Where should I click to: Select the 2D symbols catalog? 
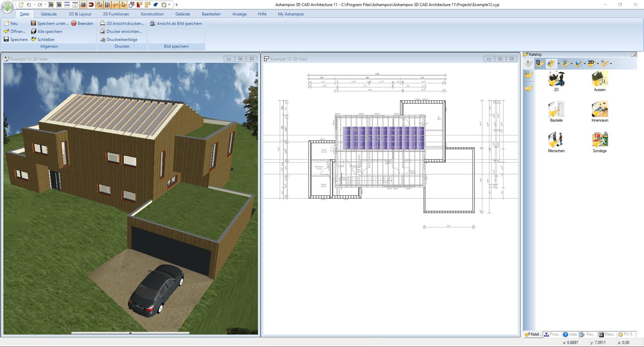(x=556, y=81)
